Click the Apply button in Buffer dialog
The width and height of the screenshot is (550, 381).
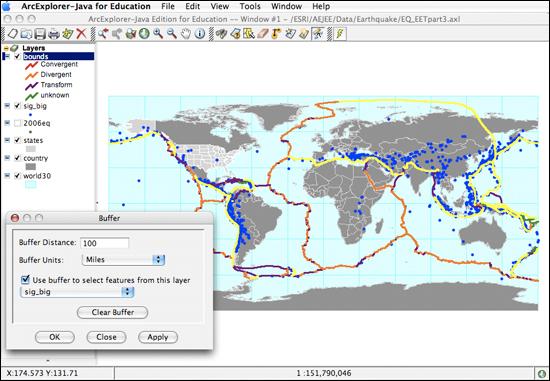(x=158, y=337)
